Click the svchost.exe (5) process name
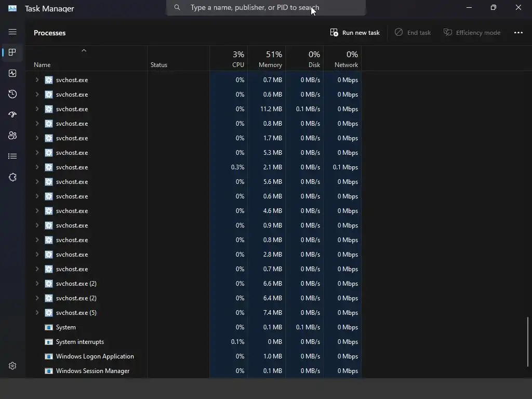The width and height of the screenshot is (532, 399). 76,313
